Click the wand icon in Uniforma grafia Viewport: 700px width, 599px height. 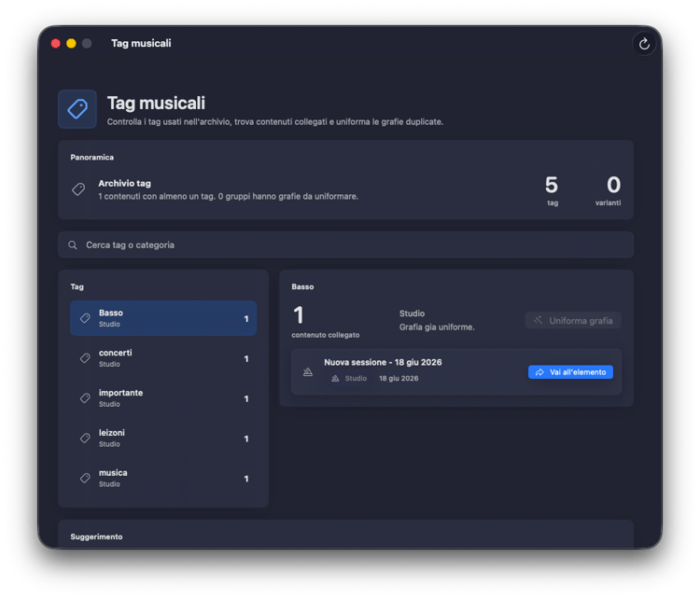pos(539,320)
